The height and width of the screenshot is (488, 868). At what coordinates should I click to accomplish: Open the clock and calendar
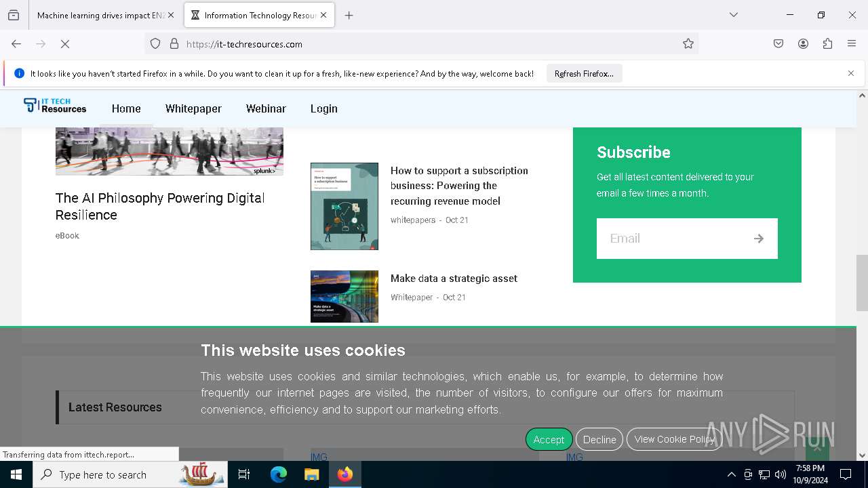(810, 474)
